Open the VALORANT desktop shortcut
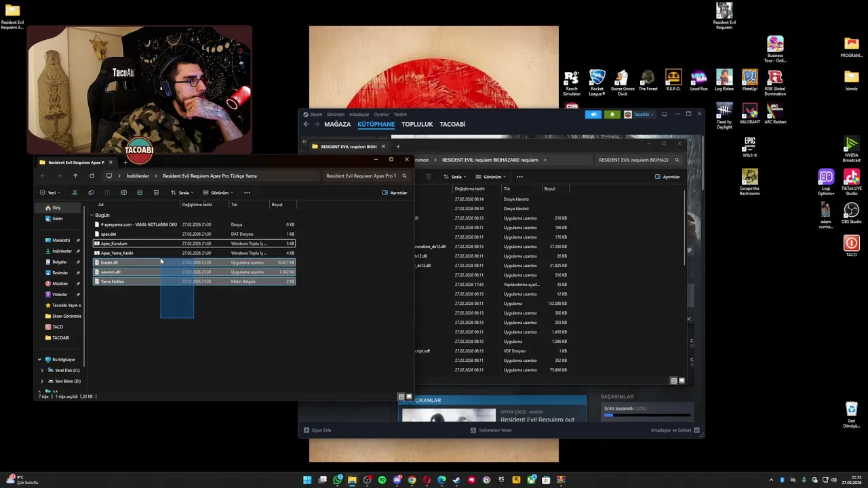 pyautogui.click(x=750, y=114)
